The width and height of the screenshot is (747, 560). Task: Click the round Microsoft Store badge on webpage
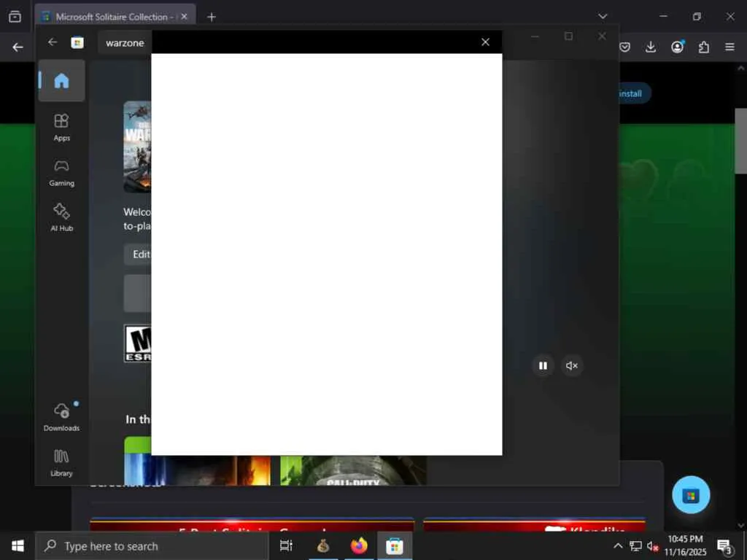[691, 495]
